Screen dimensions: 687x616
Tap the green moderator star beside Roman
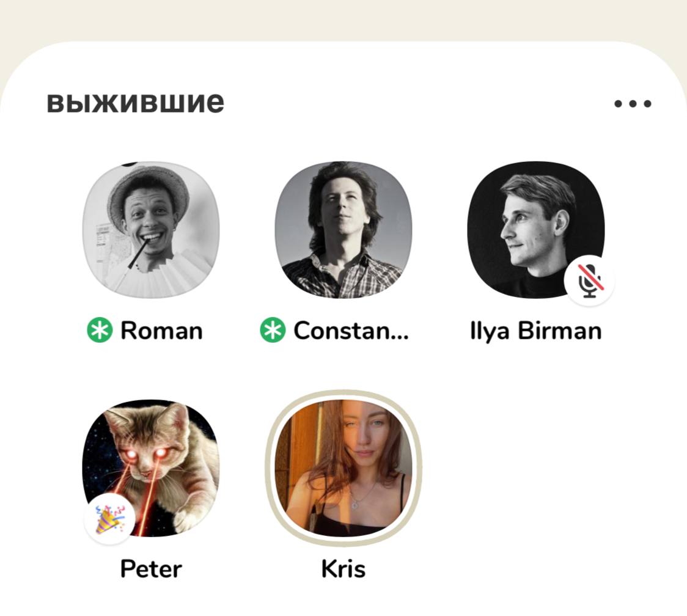(100, 331)
